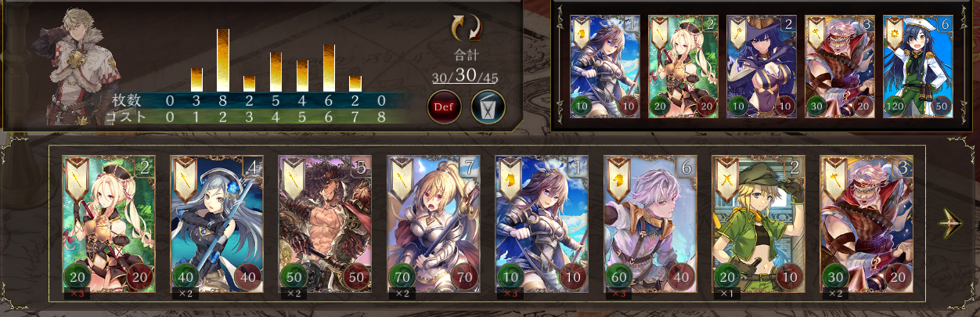Click the trash can delete icon
980x317 pixels.
click(x=487, y=106)
